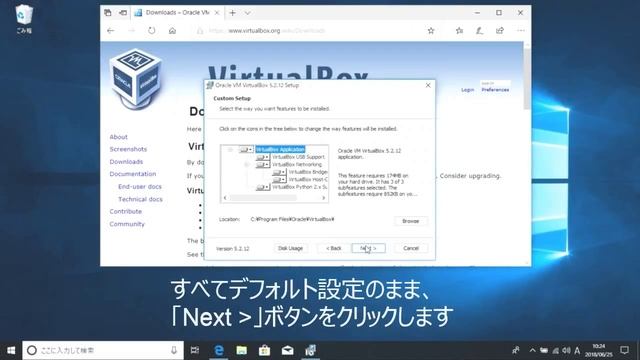Open Edge settings and more menu
Screen dimensions: 640x360
tap(521, 31)
